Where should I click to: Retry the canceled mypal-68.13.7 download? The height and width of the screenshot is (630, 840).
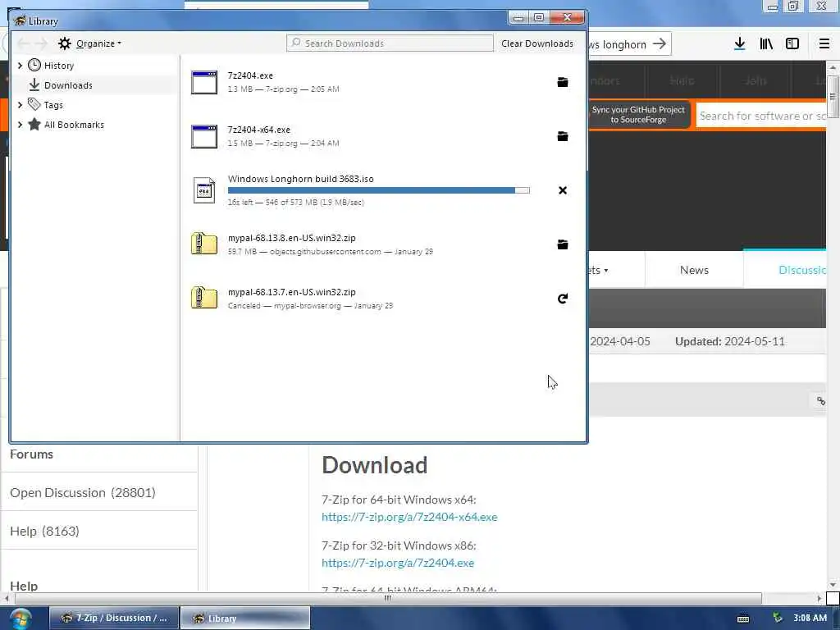tap(563, 299)
